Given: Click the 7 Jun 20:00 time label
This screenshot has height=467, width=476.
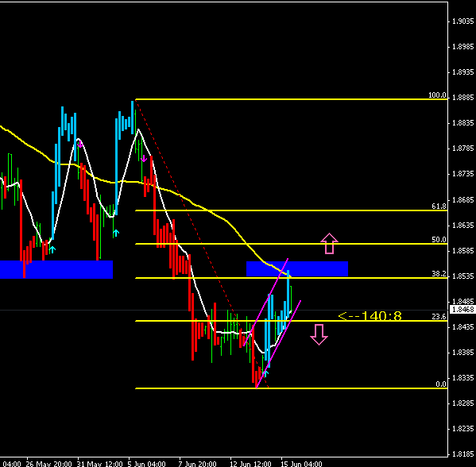Looking at the screenshot, I should tap(197, 464).
